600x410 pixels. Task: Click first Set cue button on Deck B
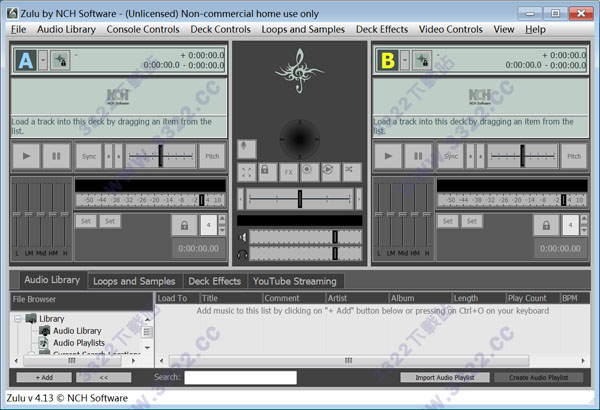[448, 221]
